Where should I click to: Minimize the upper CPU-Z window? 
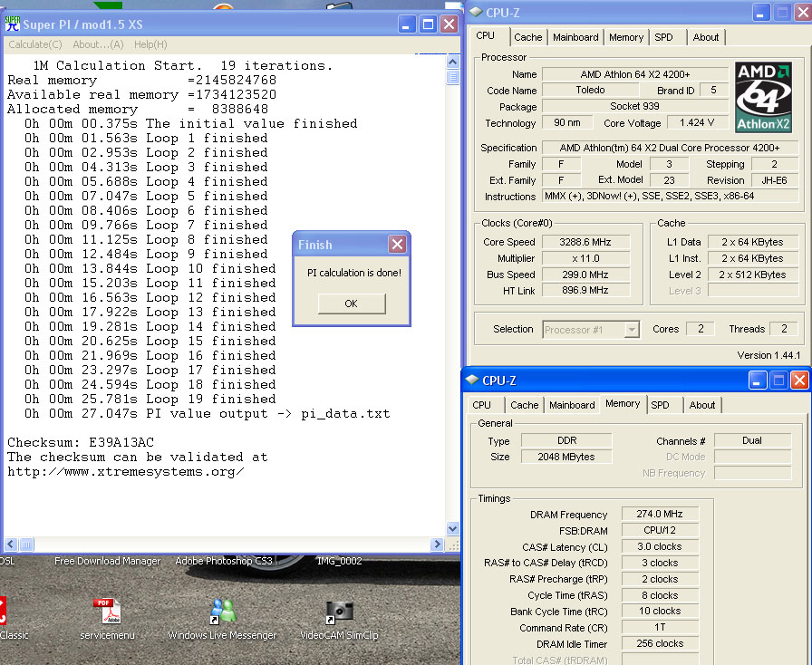pos(759,13)
